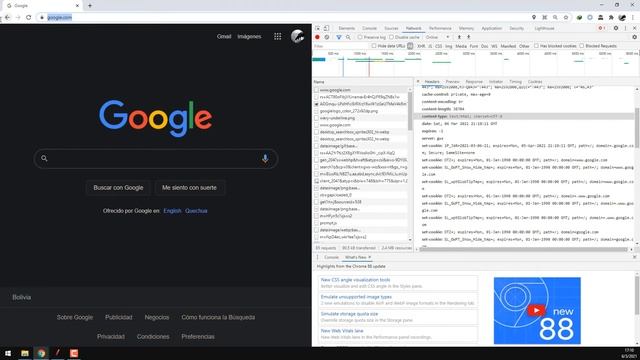Check the Blocked Requests filter
Image resolution: width=640 pixels, height=360 pixels.
click(x=582, y=46)
